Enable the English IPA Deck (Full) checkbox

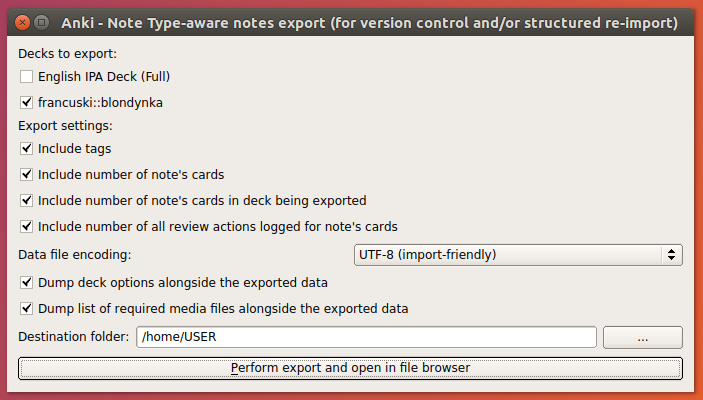[x=26, y=76]
